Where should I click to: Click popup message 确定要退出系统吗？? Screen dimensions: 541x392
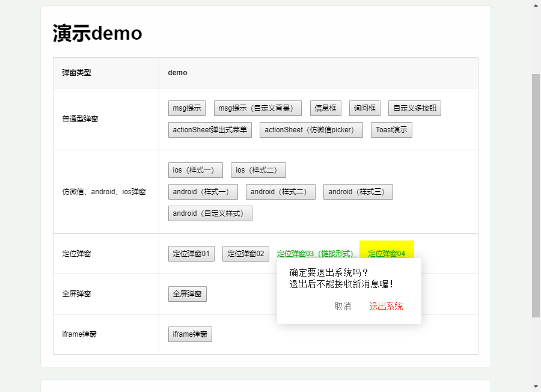(328, 272)
